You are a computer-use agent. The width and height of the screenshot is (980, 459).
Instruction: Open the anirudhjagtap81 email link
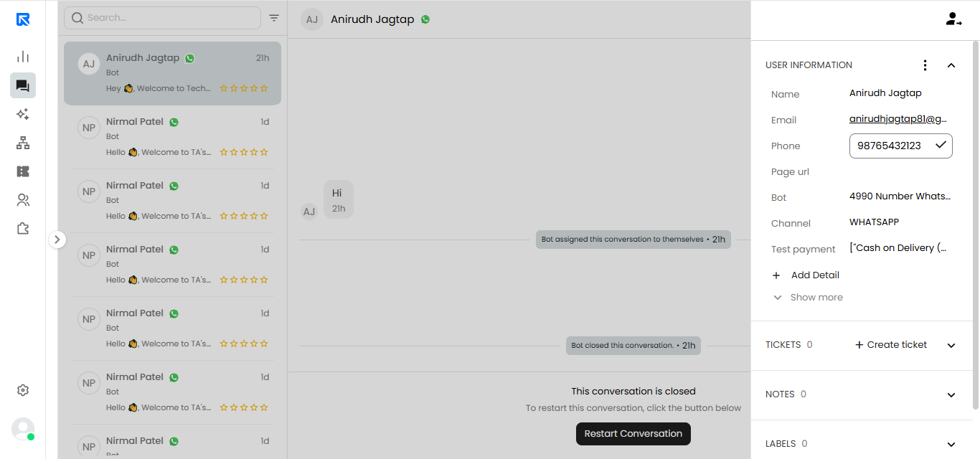coord(898,119)
